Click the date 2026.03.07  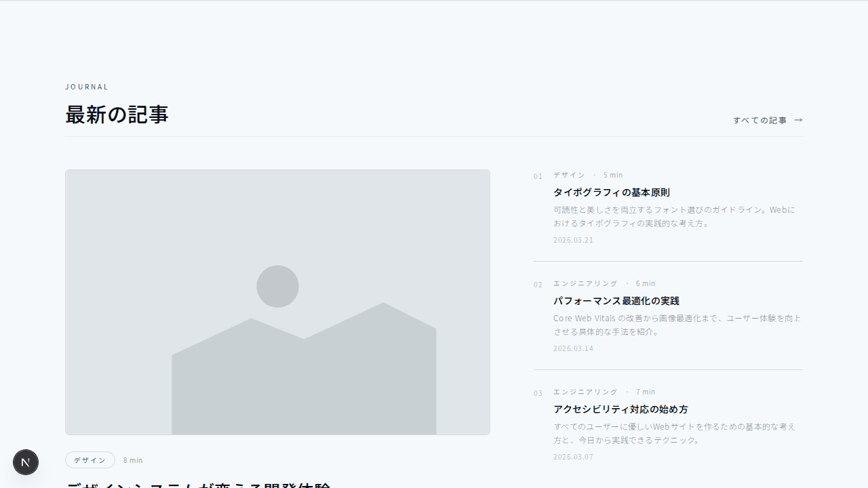573,457
